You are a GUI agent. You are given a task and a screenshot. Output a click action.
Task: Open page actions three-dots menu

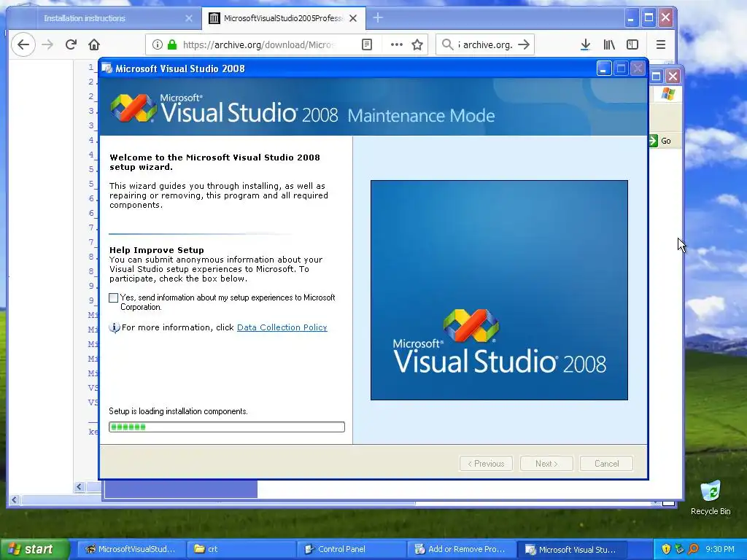point(396,44)
